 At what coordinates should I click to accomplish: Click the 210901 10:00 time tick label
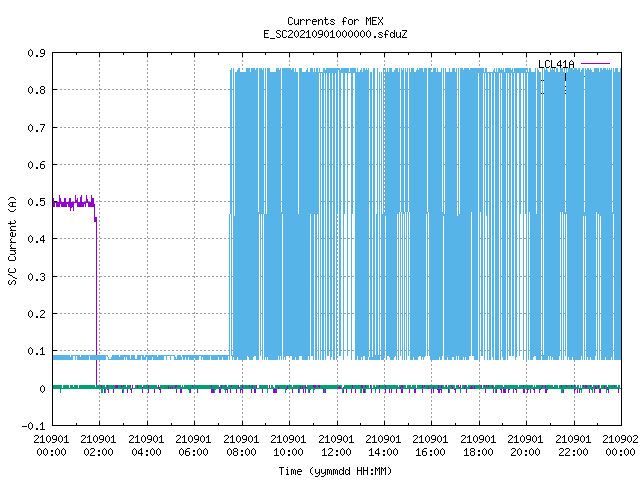click(x=288, y=446)
